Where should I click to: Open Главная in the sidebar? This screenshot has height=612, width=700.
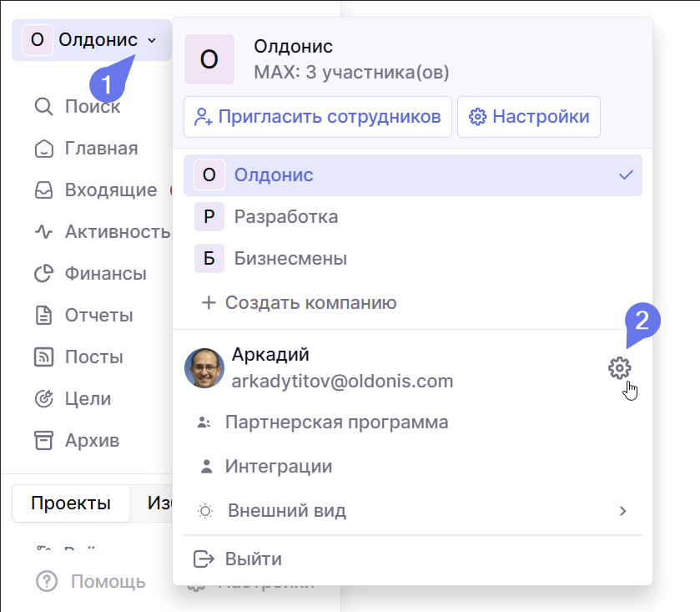point(86,149)
